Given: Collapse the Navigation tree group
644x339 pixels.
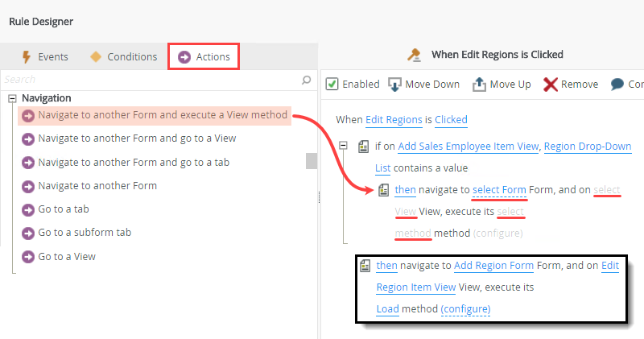Looking at the screenshot, I should [x=12, y=98].
